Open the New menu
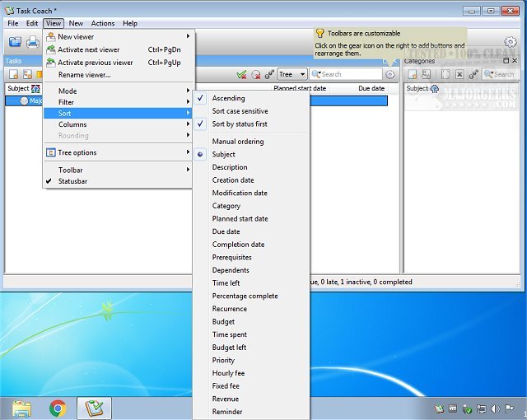Viewport: 527px width, 420px height. (x=76, y=23)
